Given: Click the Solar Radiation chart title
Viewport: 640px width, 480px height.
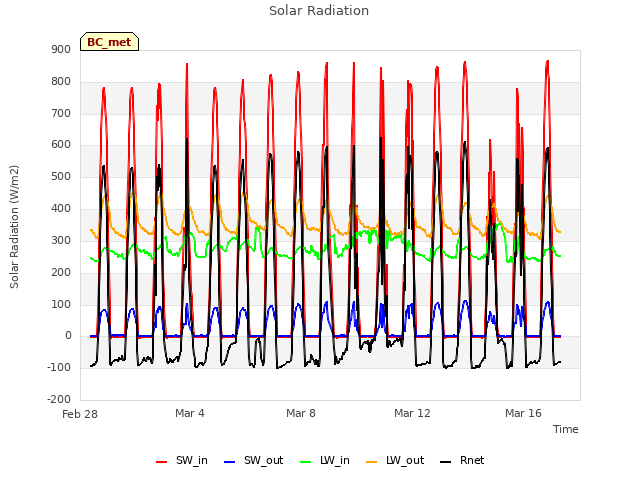Looking at the screenshot, I should [319, 11].
